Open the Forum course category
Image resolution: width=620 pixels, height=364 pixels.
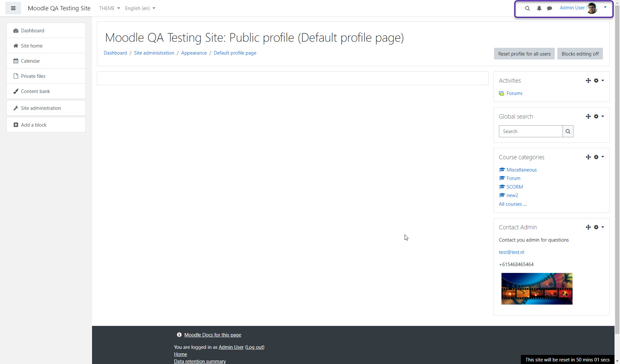point(513,178)
